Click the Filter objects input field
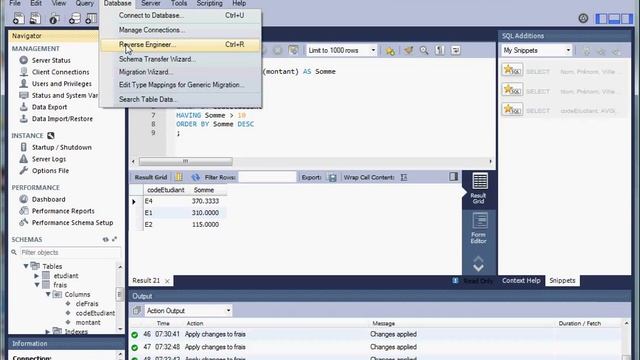 [x=70, y=253]
